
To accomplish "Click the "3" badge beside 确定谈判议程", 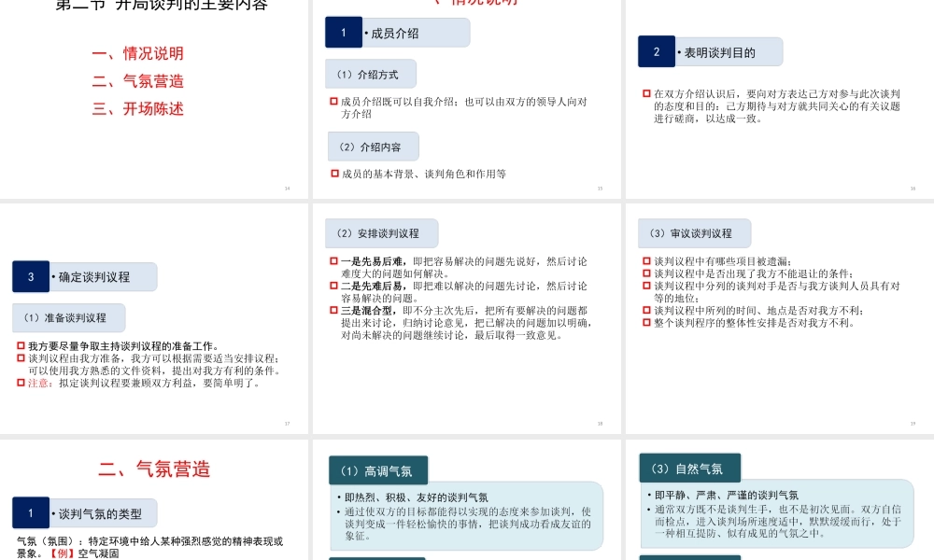I will [30, 276].
